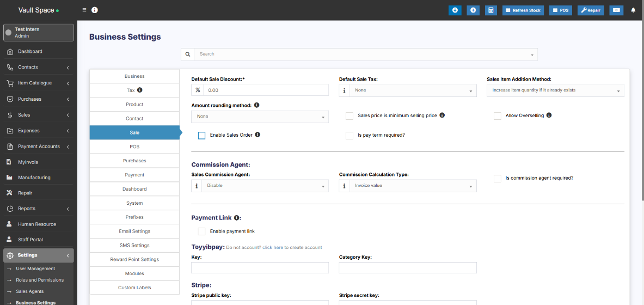Enable the Sales Order checkbox
The height and width of the screenshot is (305, 644).
(x=201, y=135)
